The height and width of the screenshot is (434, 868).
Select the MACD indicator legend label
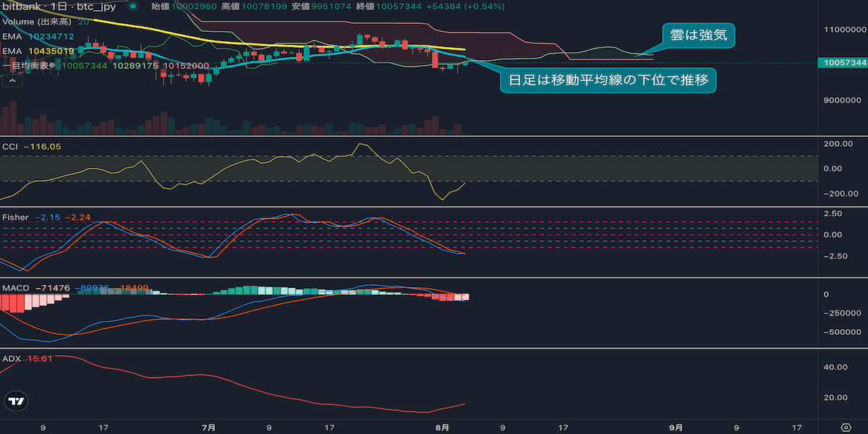coord(16,288)
